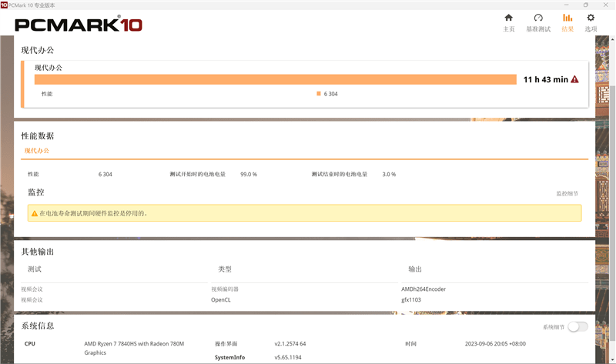The image size is (616, 364).
Task: Click the 类型 column header
Action: coord(225,269)
